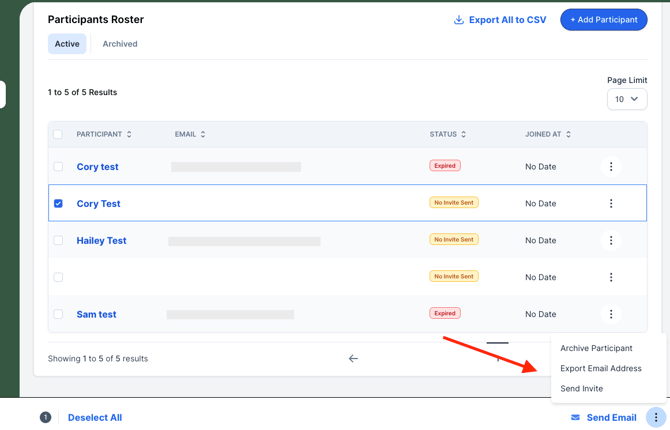Click the previous page left arrow
Screen dimensions: 670x430
(353, 359)
